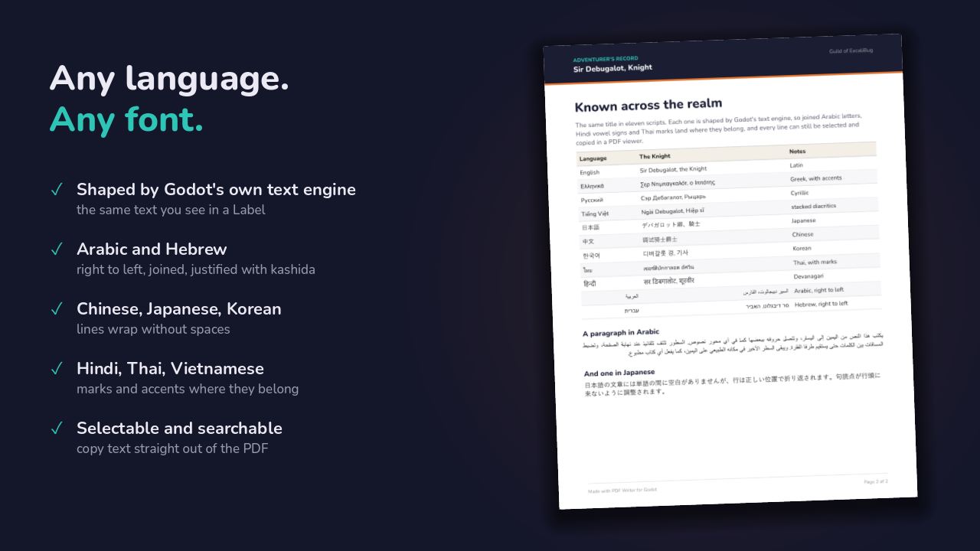Click 'And one in Japanese' heading
Image resolution: width=980 pixels, height=551 pixels.
pos(619,373)
